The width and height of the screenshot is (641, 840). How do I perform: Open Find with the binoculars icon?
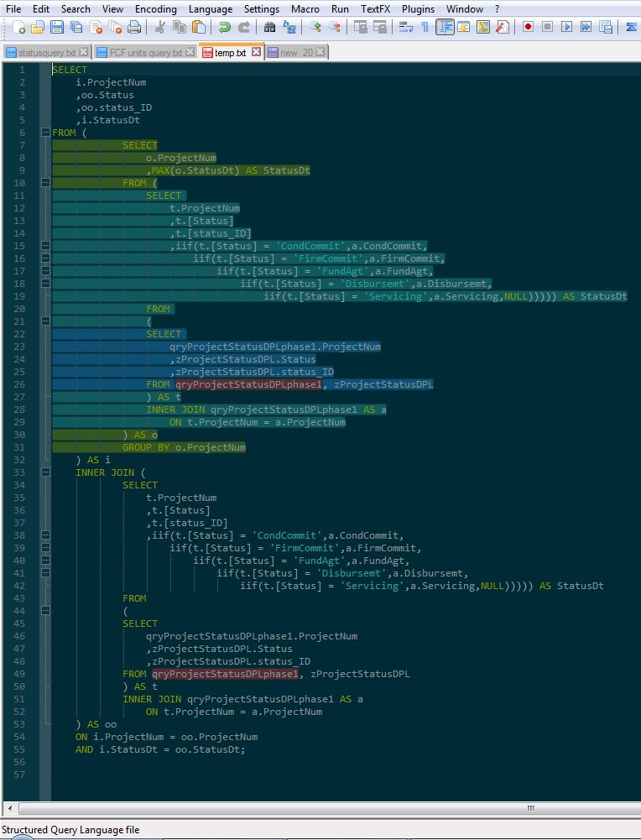[269, 27]
